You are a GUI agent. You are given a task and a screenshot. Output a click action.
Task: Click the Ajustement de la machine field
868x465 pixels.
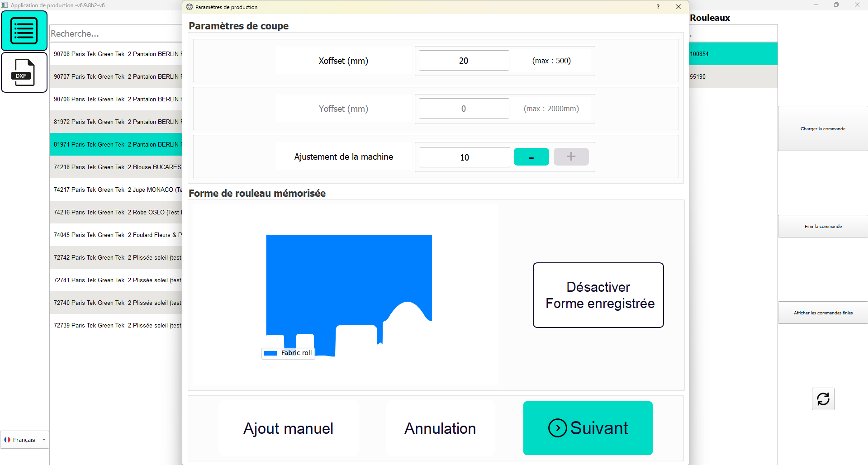(x=465, y=157)
